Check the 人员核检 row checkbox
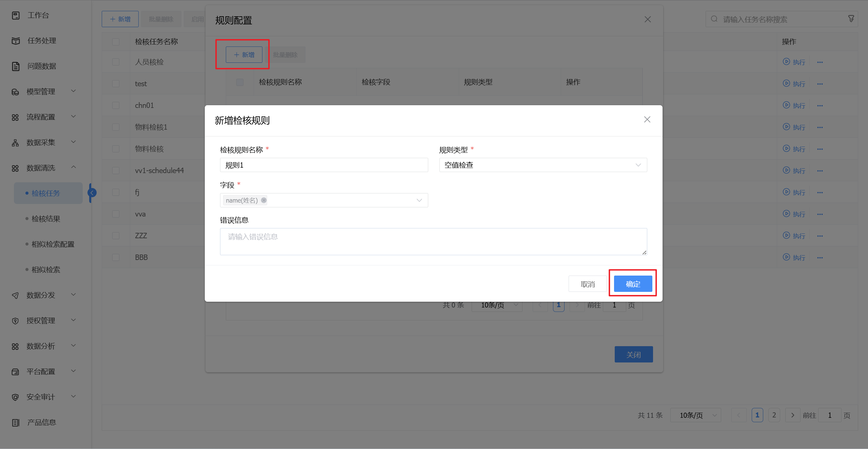Image resolution: width=868 pixels, height=449 pixels. coord(116,62)
